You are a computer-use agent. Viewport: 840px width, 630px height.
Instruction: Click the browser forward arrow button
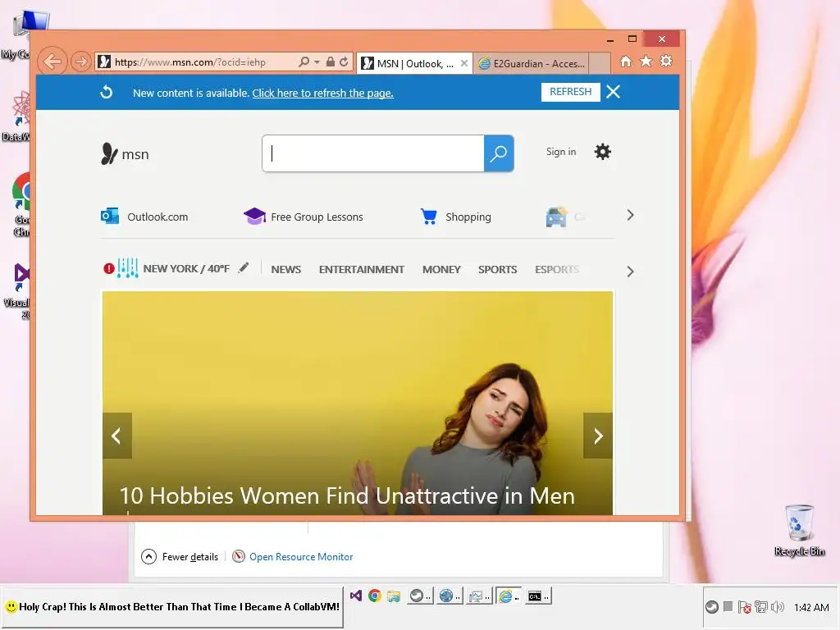[x=80, y=62]
